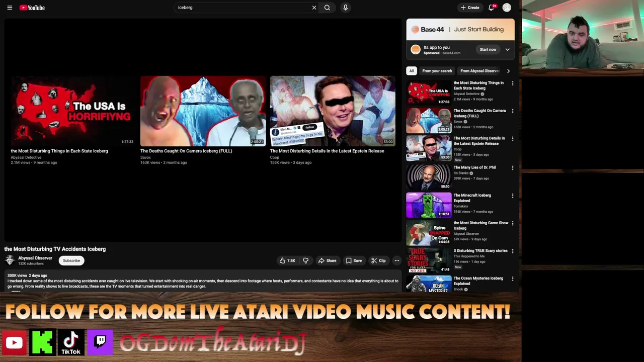Save the video to a playlist

click(354, 260)
